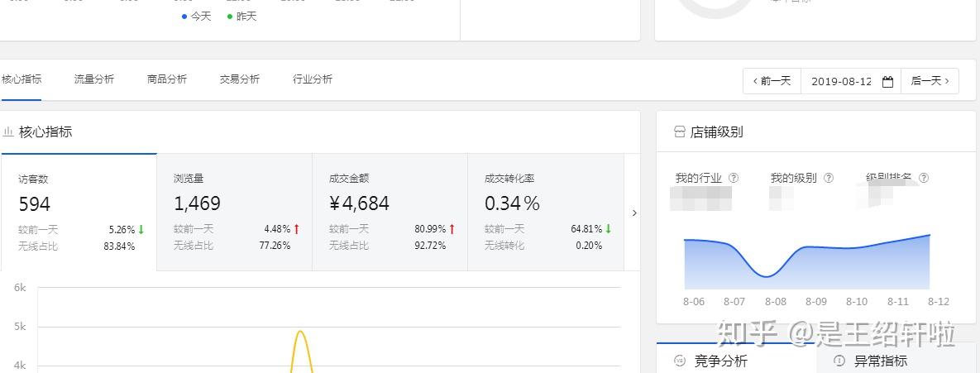This screenshot has height=373, width=980.
Task: Click the 0.20% 无线转化 value
Action: tap(590, 246)
